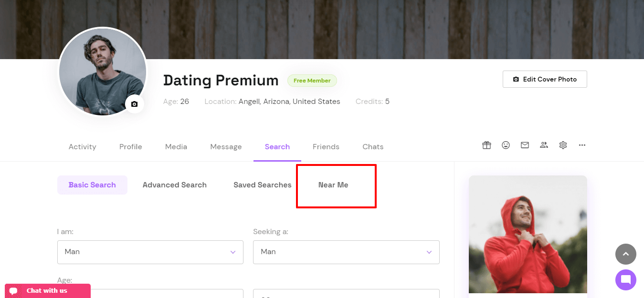Click the Chat with us button
The height and width of the screenshot is (298, 644).
(x=48, y=291)
